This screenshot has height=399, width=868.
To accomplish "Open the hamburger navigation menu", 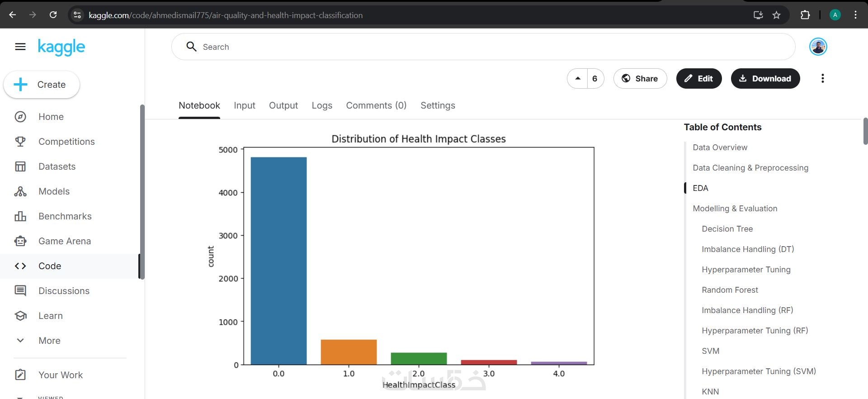I will pyautogui.click(x=20, y=47).
